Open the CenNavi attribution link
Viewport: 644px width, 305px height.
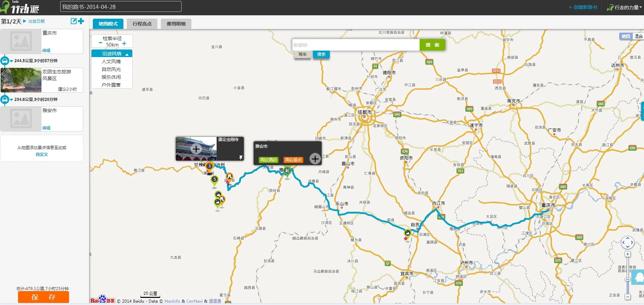pyautogui.click(x=194, y=301)
